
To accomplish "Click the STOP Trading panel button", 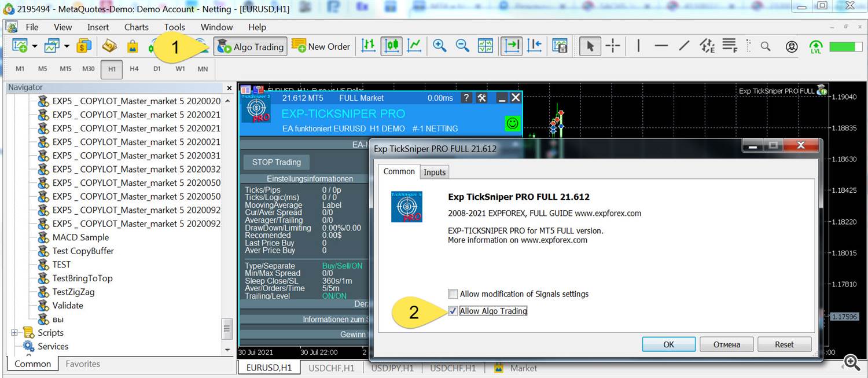I will [x=277, y=162].
